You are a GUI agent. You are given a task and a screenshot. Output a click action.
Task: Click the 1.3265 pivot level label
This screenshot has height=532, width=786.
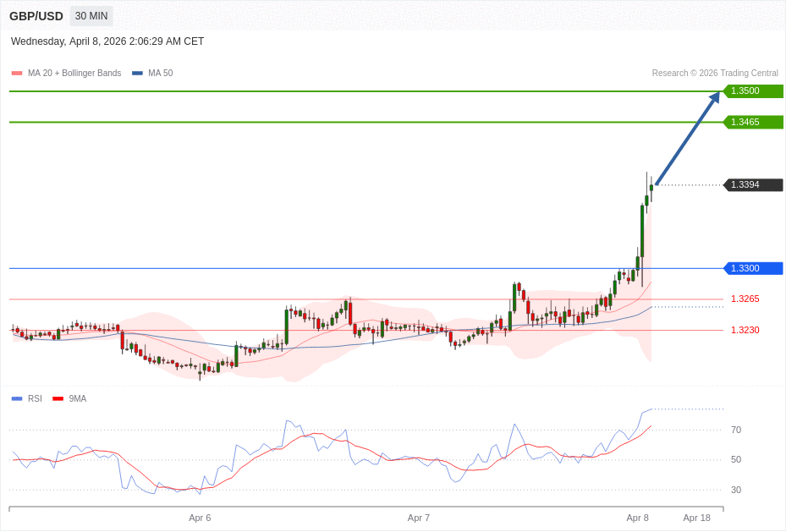click(x=745, y=299)
